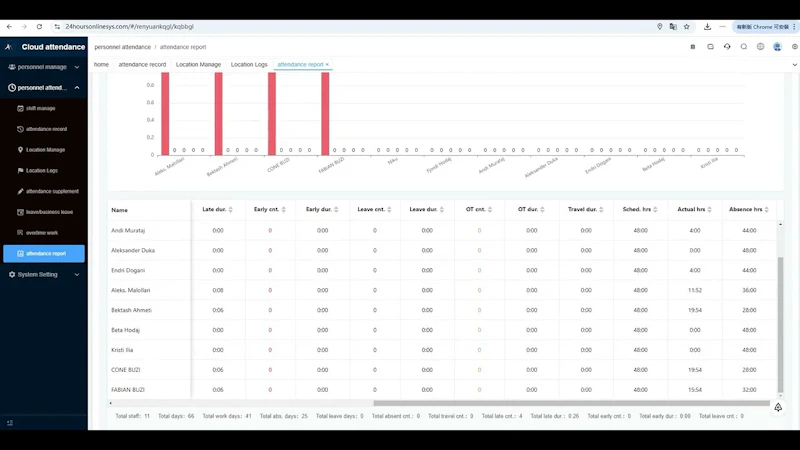Image resolution: width=800 pixels, height=450 pixels.
Task: Switch to the Location Manage tab
Action: [x=198, y=64]
